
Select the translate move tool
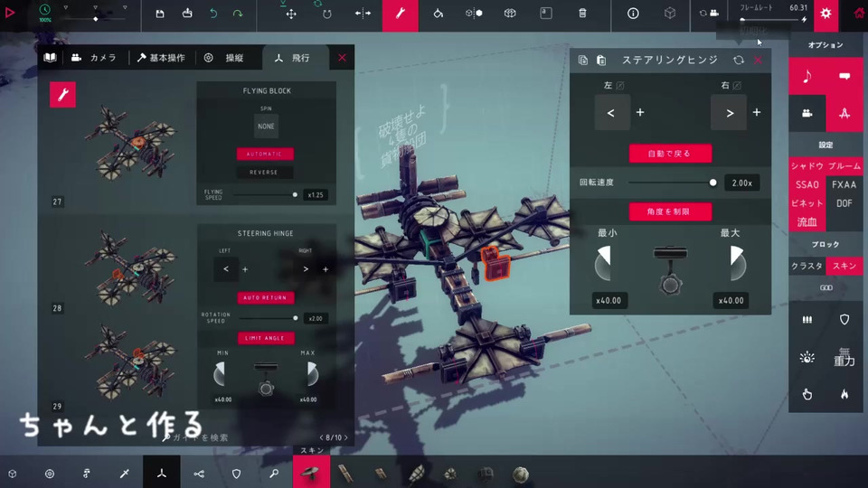290,14
